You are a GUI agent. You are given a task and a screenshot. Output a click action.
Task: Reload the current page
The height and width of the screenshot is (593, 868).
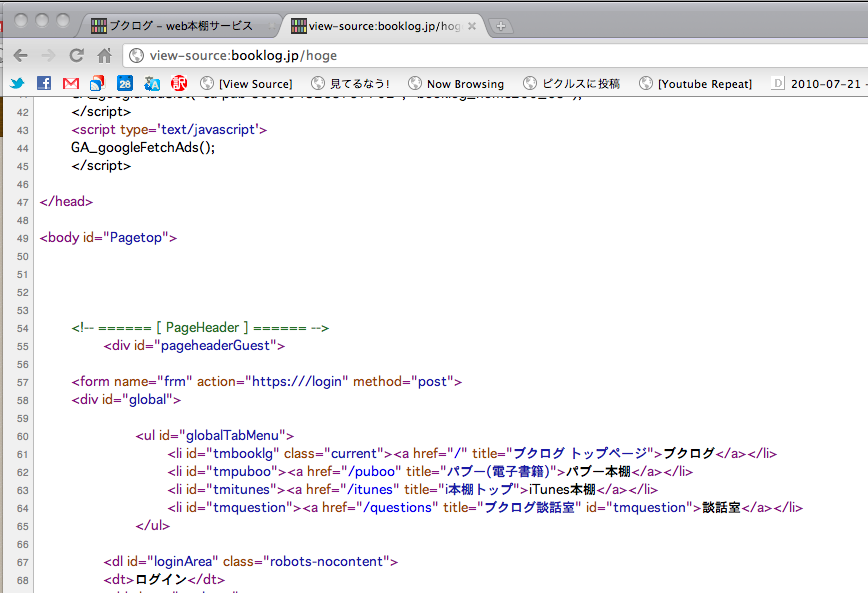point(76,55)
